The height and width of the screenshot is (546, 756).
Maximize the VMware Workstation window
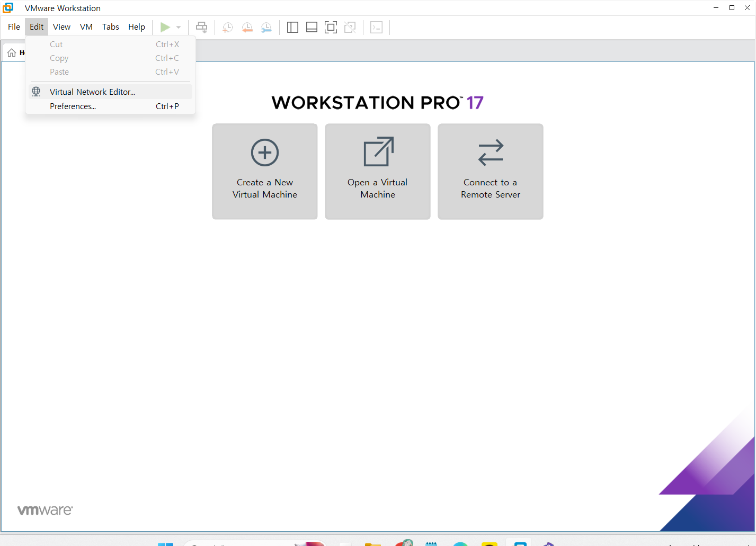tap(732, 8)
